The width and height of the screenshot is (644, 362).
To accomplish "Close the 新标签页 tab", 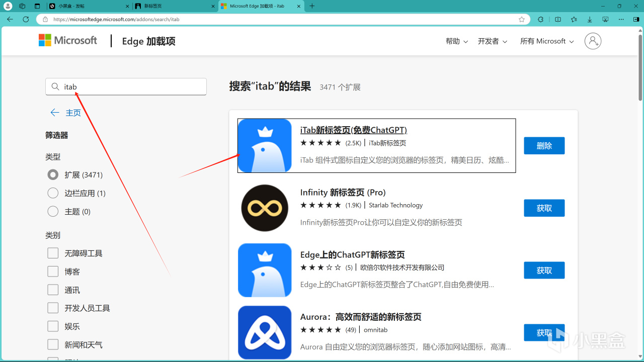I will point(212,6).
